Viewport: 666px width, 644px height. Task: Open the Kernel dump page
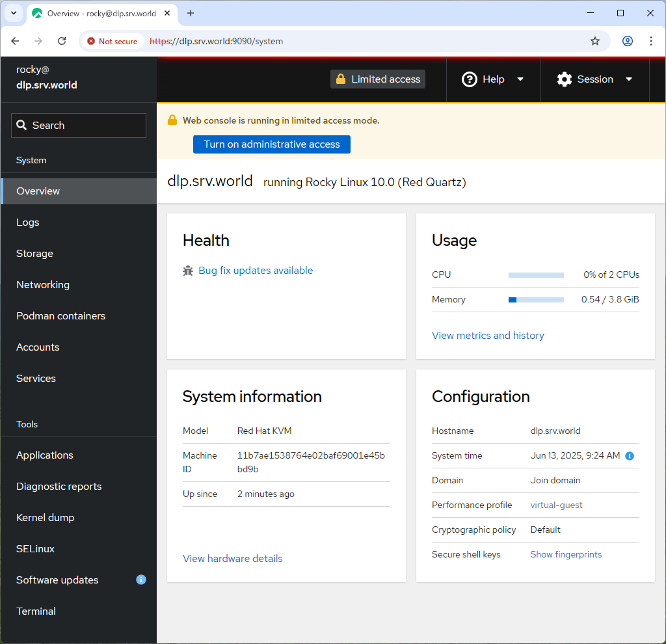pos(45,517)
